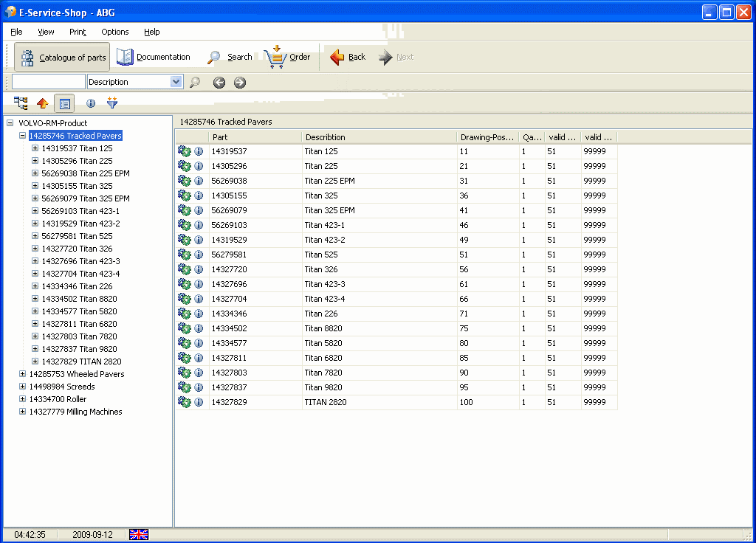Image resolution: width=756 pixels, height=543 pixels.
Task: Go Back using the orange arrow
Action: 348,57
